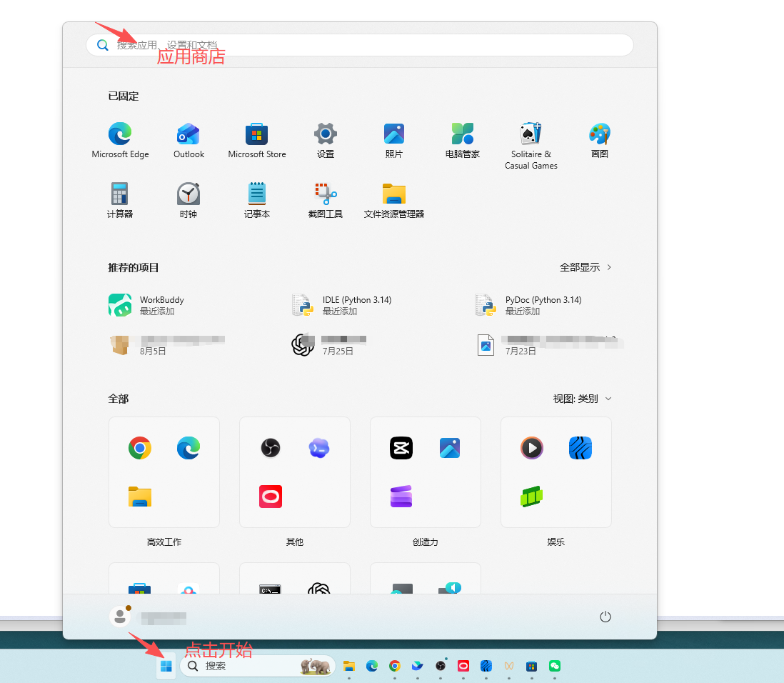Image resolution: width=784 pixels, height=683 pixels.
Task: Open the green Game Bar icon in 娱乐
Action: pos(531,497)
